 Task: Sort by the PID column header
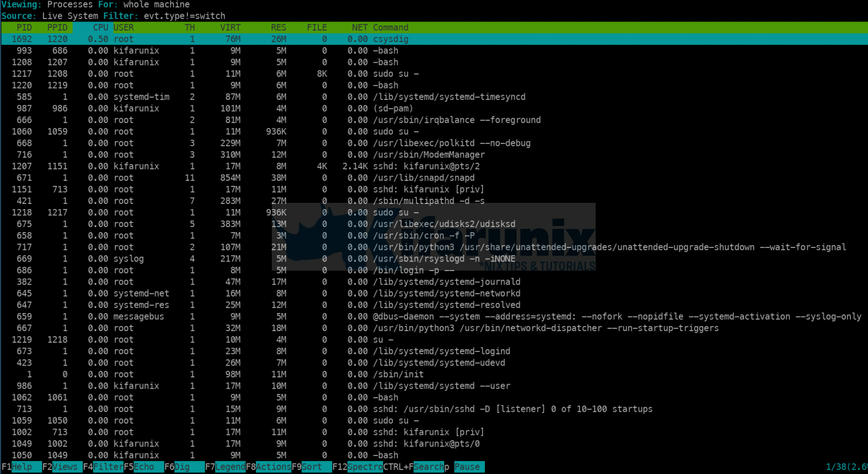tap(24, 27)
